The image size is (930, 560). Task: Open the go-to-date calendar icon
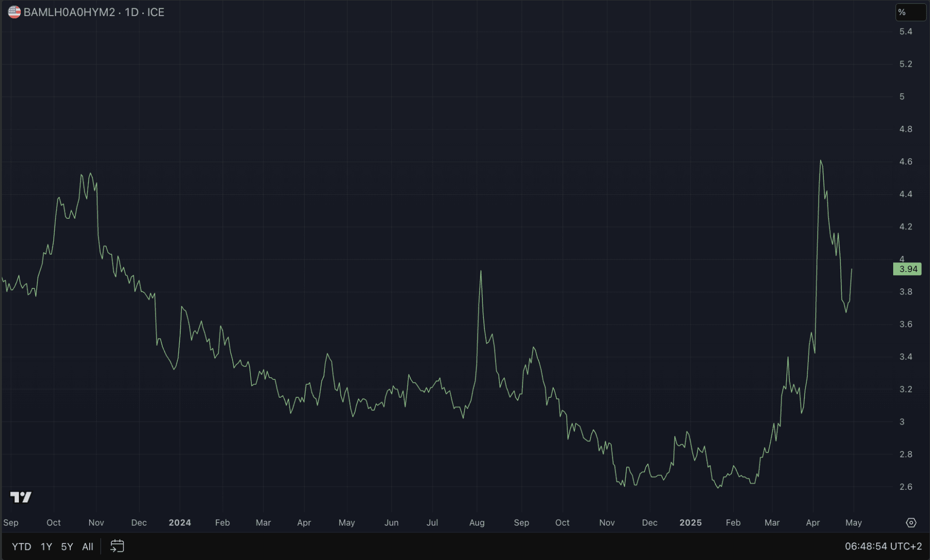(x=117, y=546)
